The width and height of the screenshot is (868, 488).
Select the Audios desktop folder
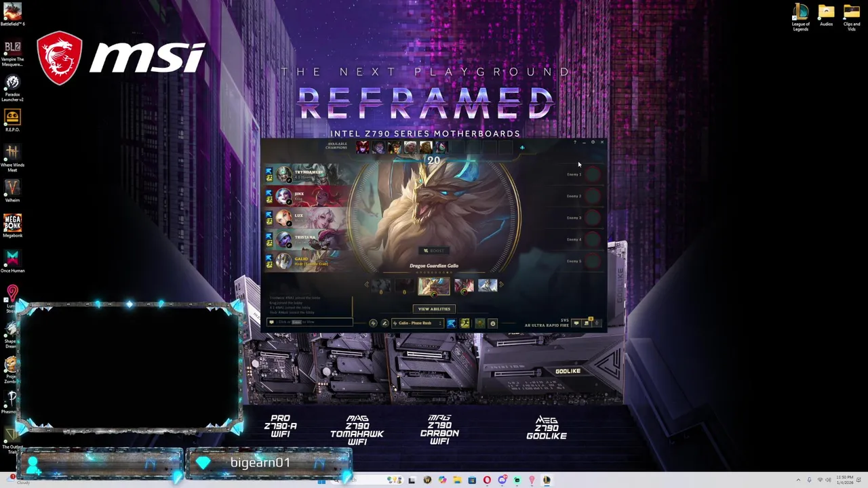click(826, 16)
